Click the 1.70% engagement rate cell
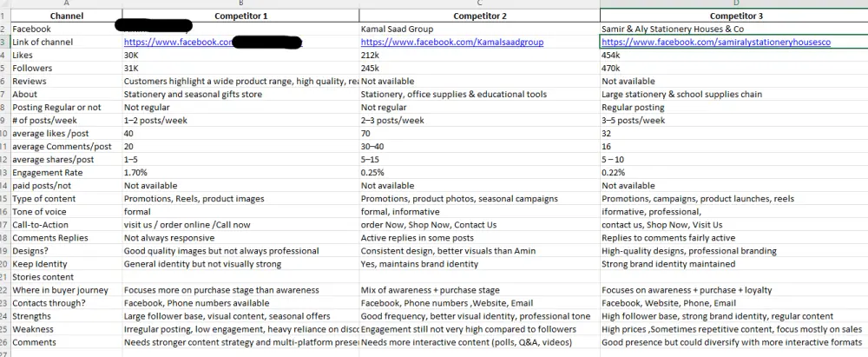The image size is (868, 357). tap(135, 172)
